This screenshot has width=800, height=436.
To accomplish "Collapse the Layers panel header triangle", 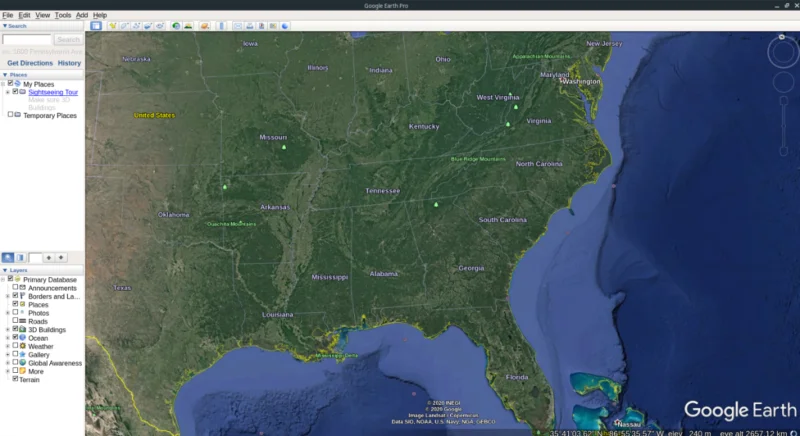I will 5,270.
